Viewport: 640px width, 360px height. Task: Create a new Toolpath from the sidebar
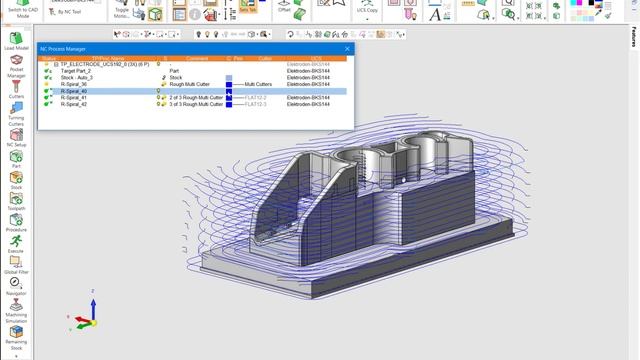pos(16,202)
